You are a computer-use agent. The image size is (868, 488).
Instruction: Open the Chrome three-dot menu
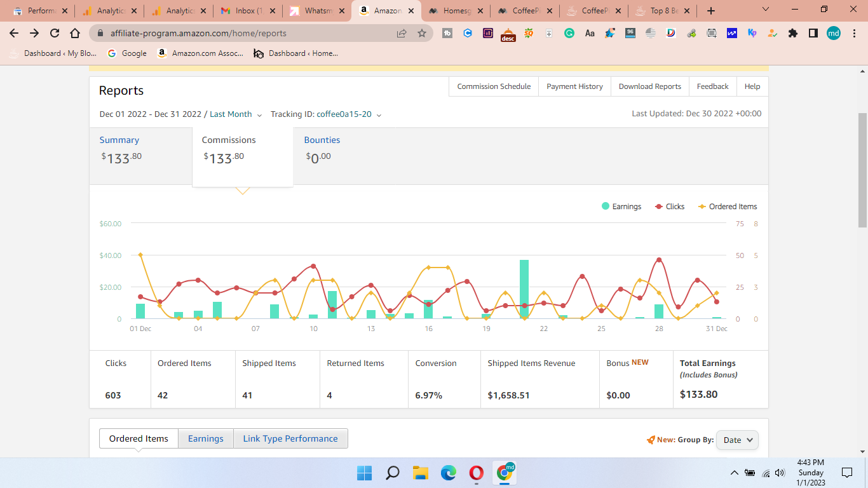pyautogui.click(x=854, y=33)
